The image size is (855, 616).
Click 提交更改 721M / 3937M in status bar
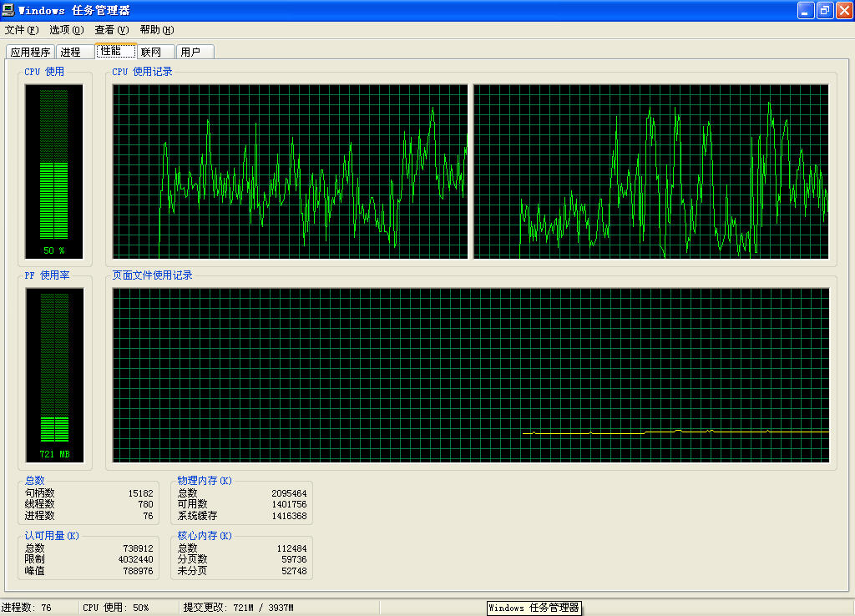tap(238, 608)
